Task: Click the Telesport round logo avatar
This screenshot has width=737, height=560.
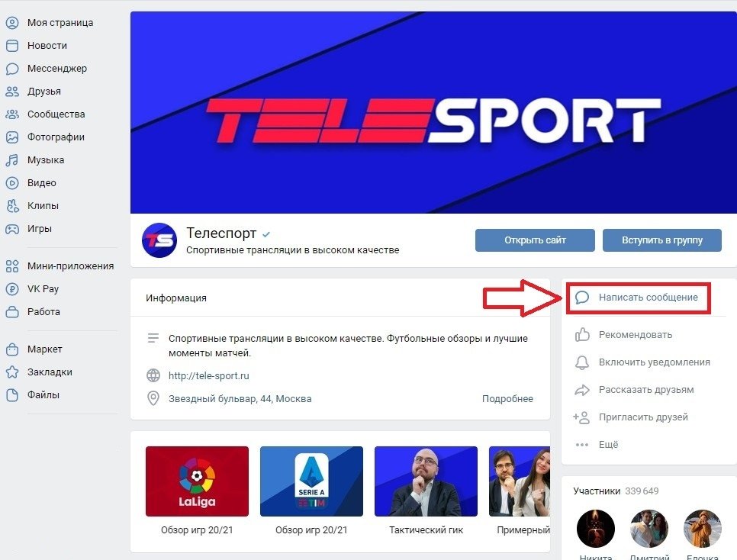Action: (159, 240)
